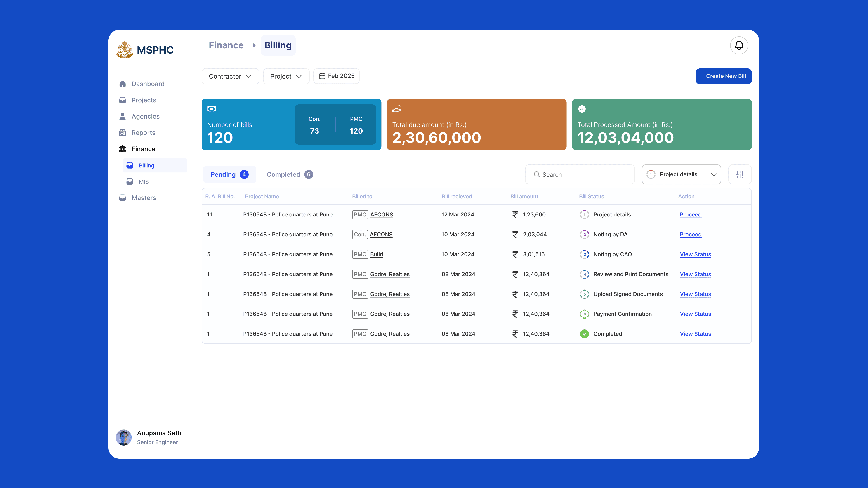Screen dimensions: 868x488
Task: Proceed on bill number 11
Action: (690, 215)
